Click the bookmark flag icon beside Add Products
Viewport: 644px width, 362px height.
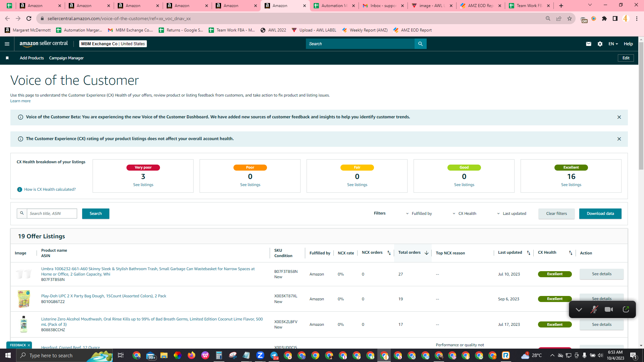[7, 58]
